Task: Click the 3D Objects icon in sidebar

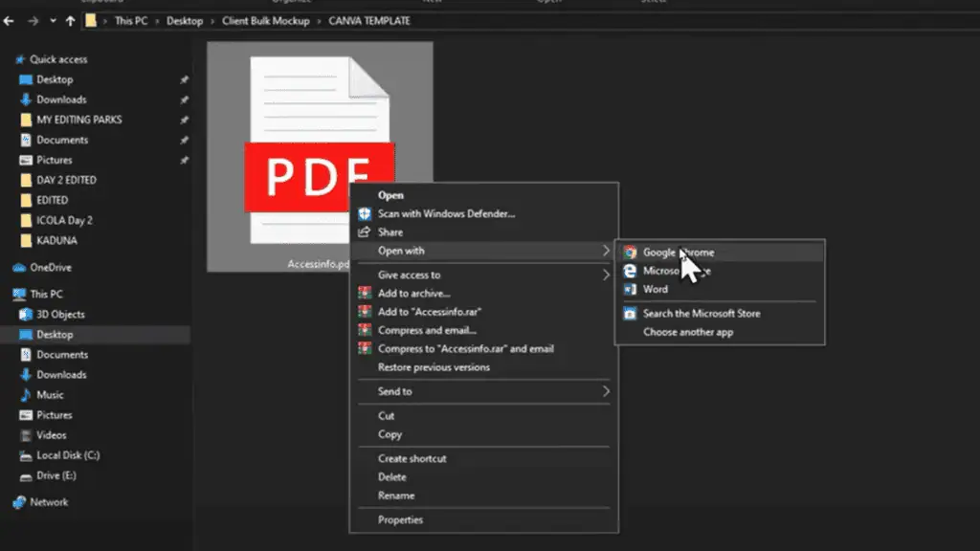Action: pyautogui.click(x=26, y=315)
